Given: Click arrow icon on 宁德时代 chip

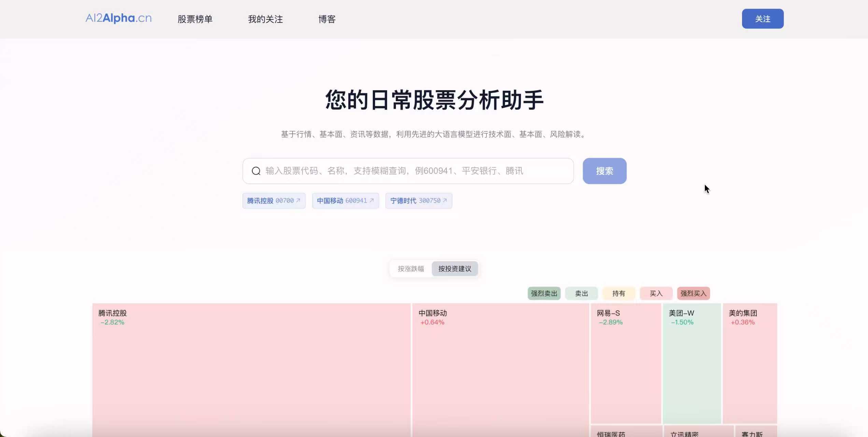Looking at the screenshot, I should (445, 200).
